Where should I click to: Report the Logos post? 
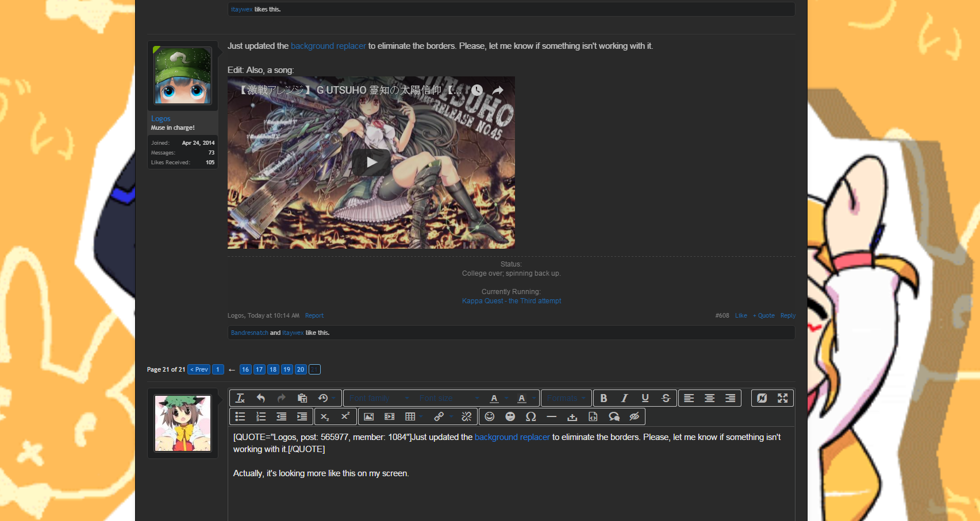click(314, 316)
